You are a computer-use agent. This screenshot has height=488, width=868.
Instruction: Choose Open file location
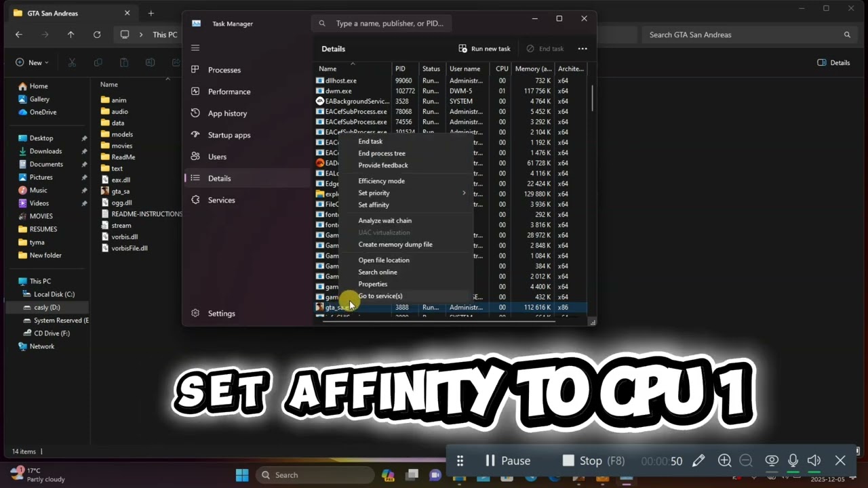384,260
